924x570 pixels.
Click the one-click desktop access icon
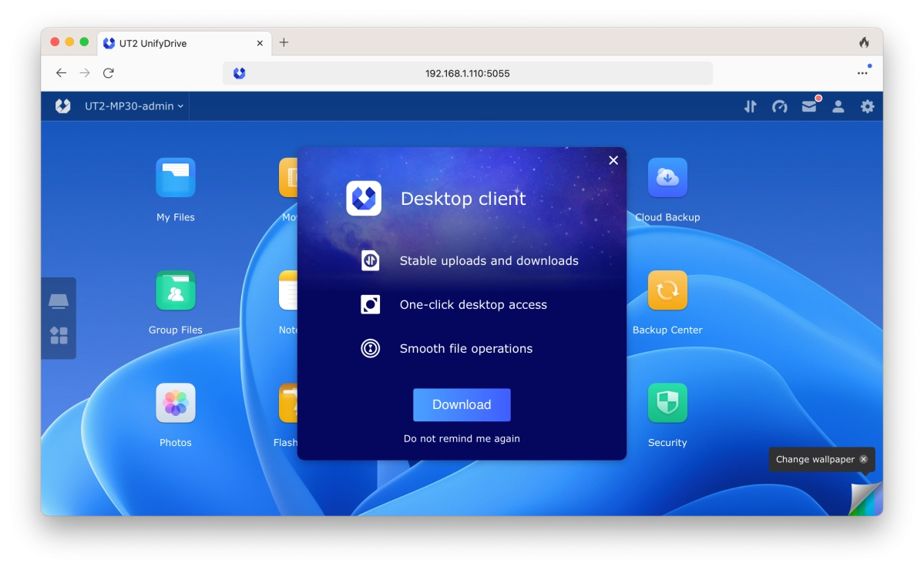coord(370,304)
